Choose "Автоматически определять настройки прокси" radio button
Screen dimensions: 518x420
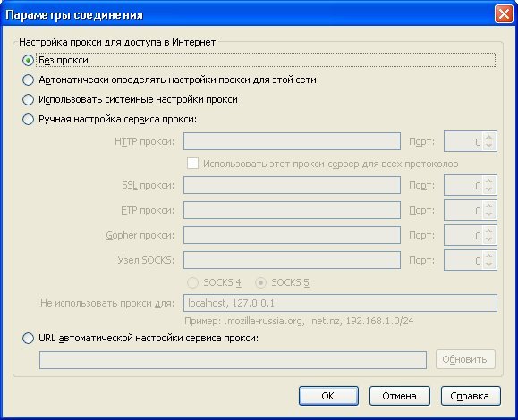coord(28,80)
